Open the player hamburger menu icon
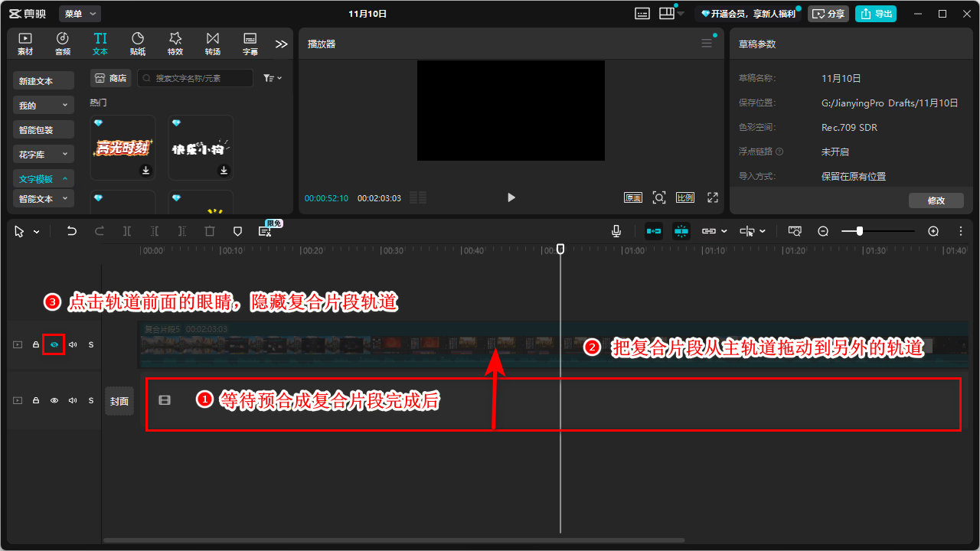 pos(707,44)
